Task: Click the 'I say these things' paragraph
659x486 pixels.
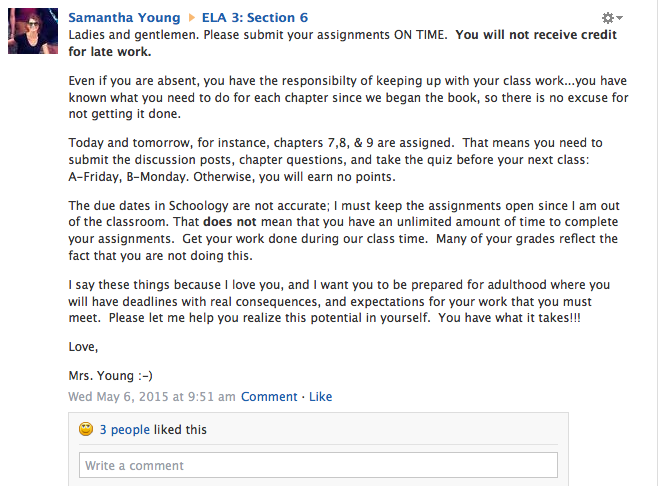Action: (x=339, y=301)
